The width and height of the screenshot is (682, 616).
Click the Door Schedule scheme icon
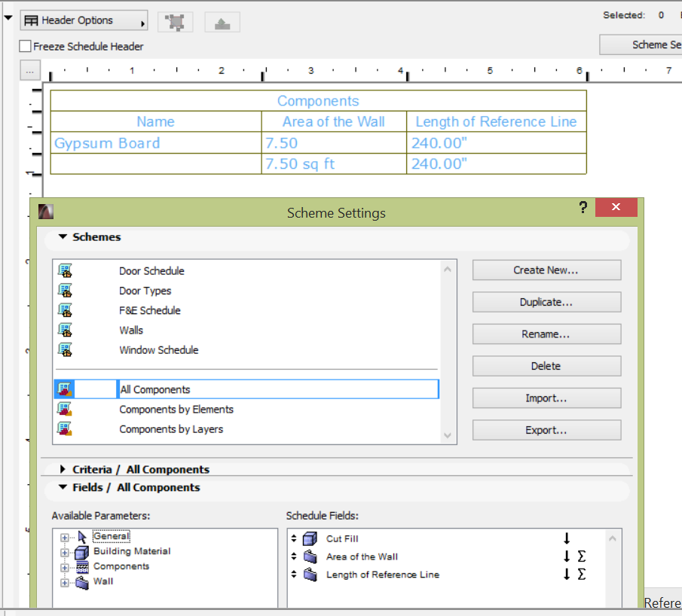(65, 270)
